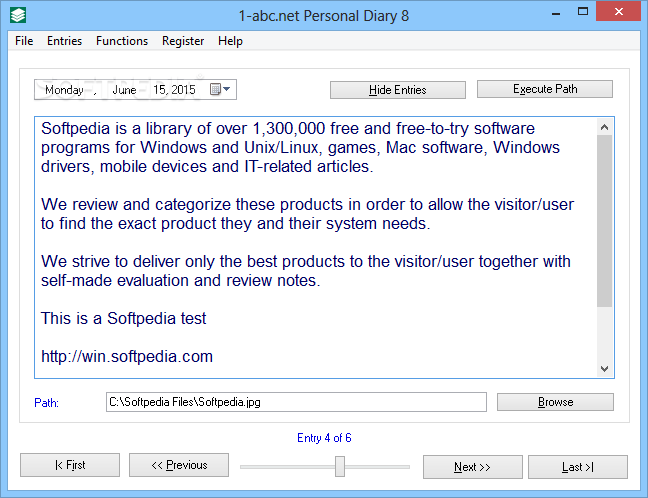648x498 pixels.
Task: Open the Entries menu
Action: tap(64, 41)
